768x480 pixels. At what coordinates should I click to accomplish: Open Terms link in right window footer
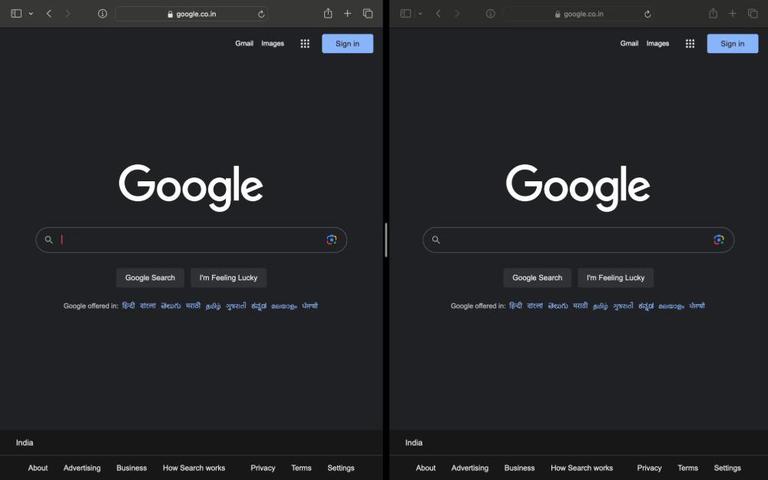(688, 468)
